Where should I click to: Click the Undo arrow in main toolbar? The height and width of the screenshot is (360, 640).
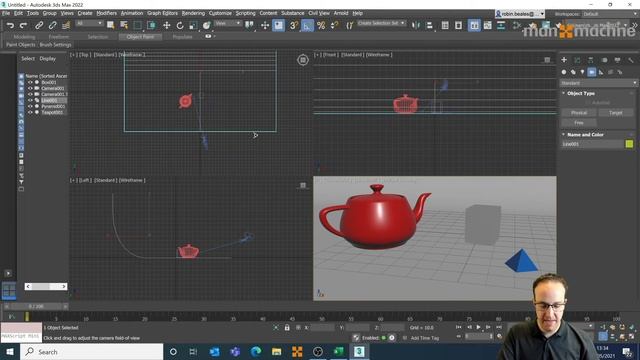[x=10, y=25]
